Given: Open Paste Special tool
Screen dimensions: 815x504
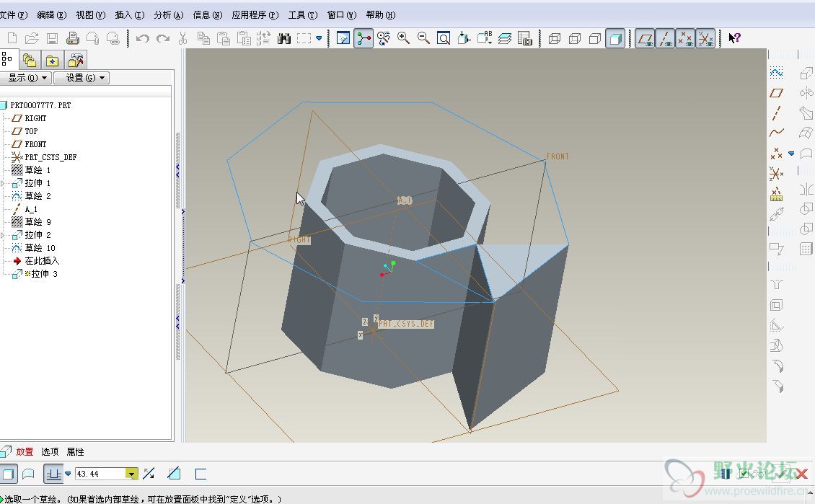Looking at the screenshot, I should (x=244, y=38).
